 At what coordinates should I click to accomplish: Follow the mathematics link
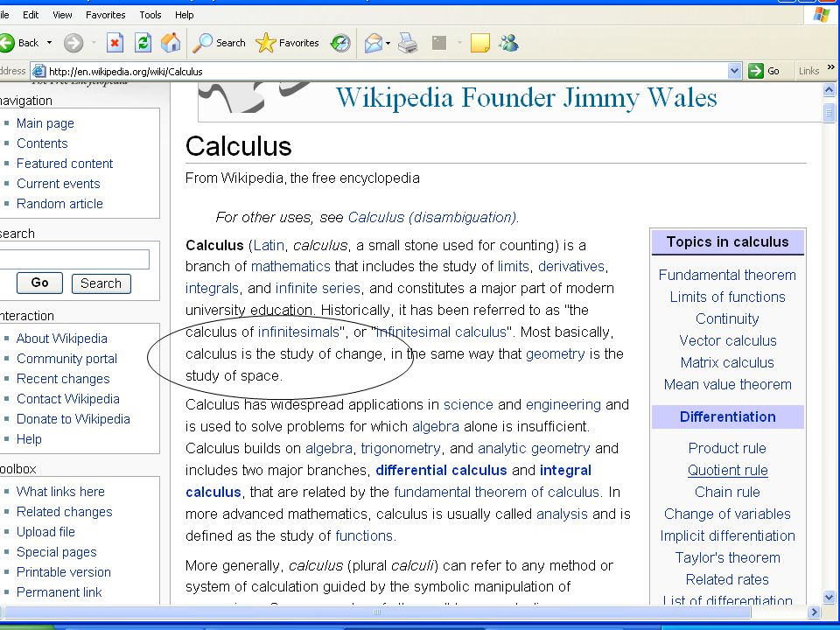coord(290,266)
